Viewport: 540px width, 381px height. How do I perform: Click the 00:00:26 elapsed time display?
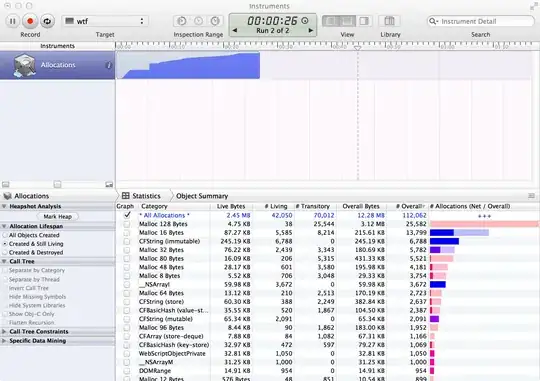tap(272, 21)
